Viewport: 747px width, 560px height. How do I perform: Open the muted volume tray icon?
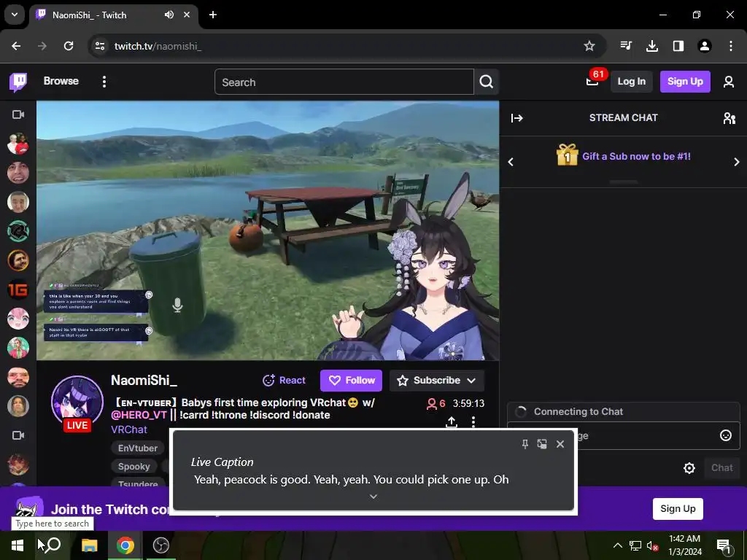click(652, 545)
